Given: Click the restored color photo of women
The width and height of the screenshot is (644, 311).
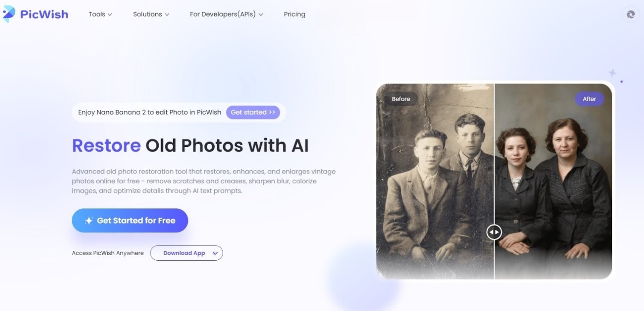Looking at the screenshot, I should pyautogui.click(x=553, y=182).
